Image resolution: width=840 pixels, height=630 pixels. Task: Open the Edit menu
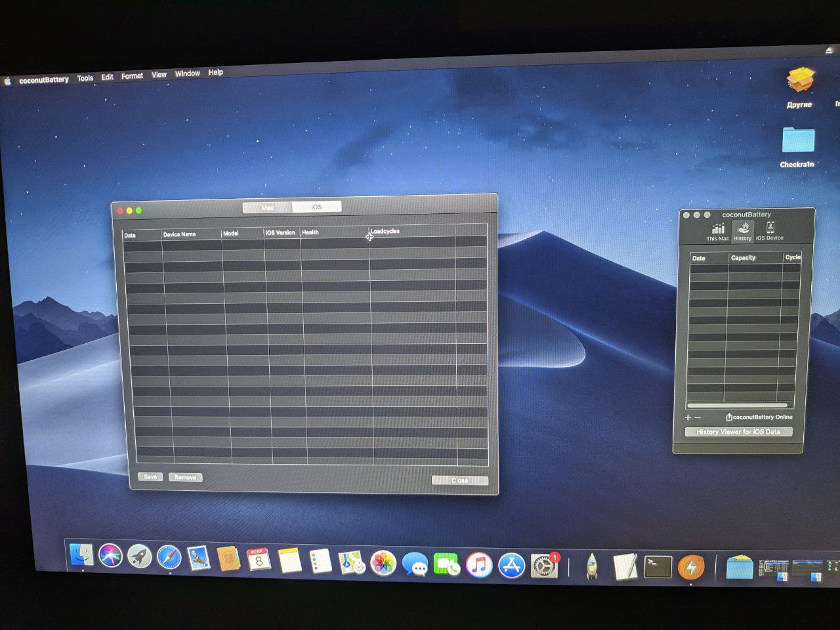click(108, 77)
